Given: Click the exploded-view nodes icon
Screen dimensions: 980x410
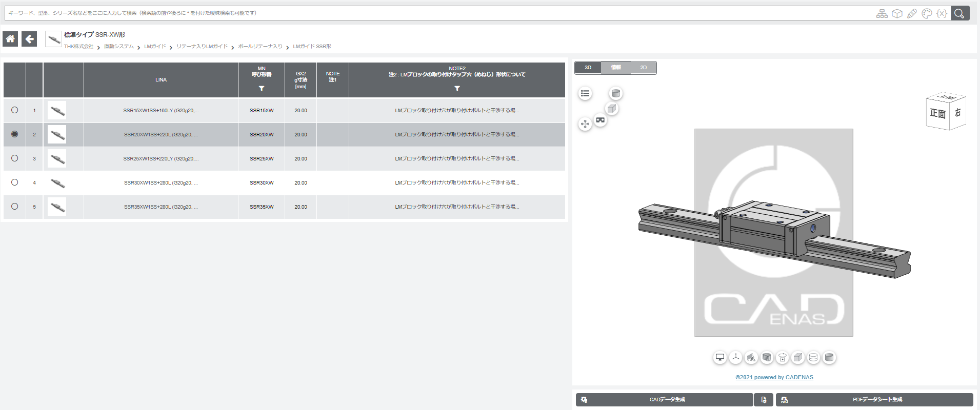Looking at the screenshot, I should coord(585,124).
